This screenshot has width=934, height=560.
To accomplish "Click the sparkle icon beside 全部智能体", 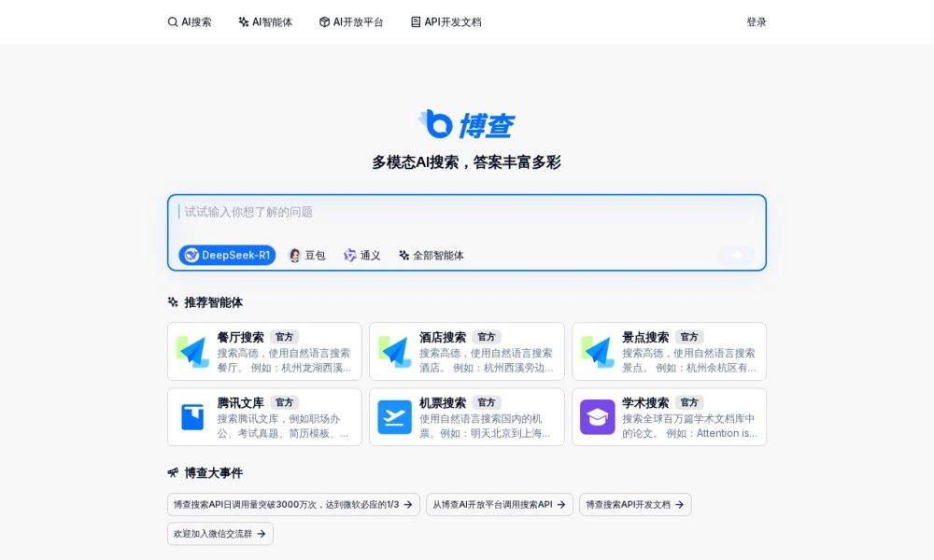I will 403,256.
